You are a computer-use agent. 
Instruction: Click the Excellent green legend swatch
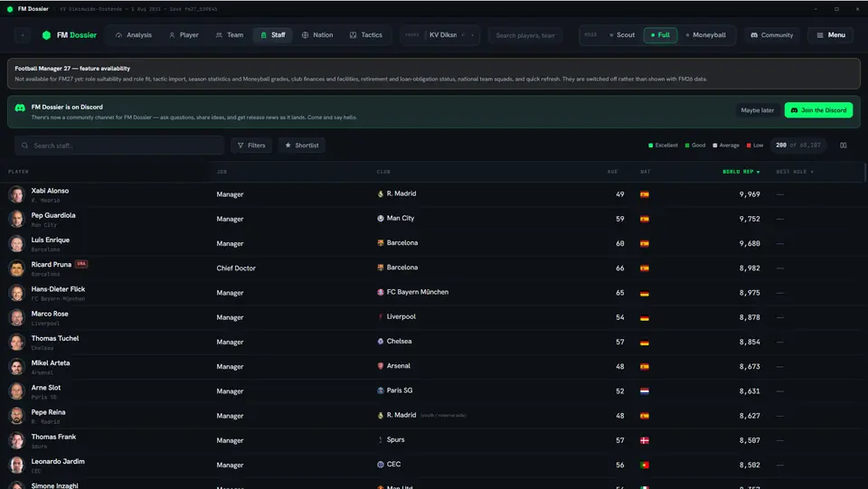(650, 146)
